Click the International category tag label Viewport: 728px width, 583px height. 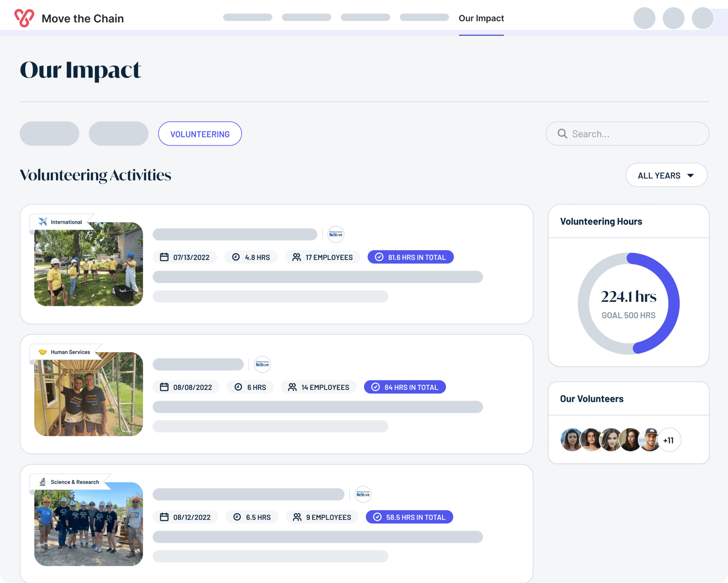66,222
